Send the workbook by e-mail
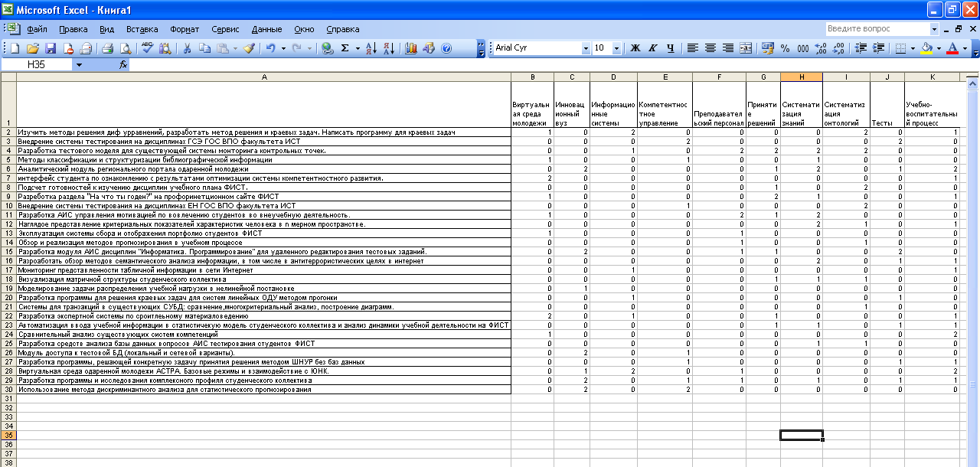 click(86, 47)
